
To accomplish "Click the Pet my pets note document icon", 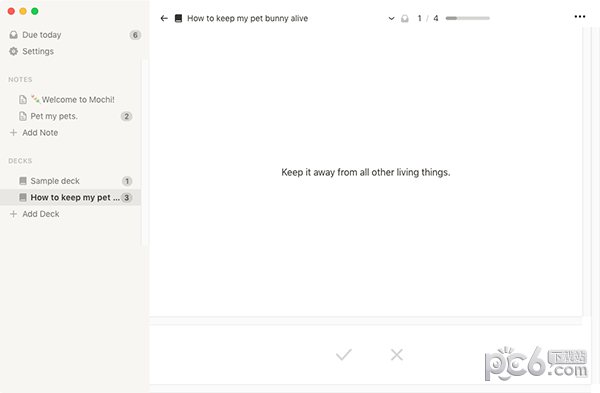I will tap(23, 116).
